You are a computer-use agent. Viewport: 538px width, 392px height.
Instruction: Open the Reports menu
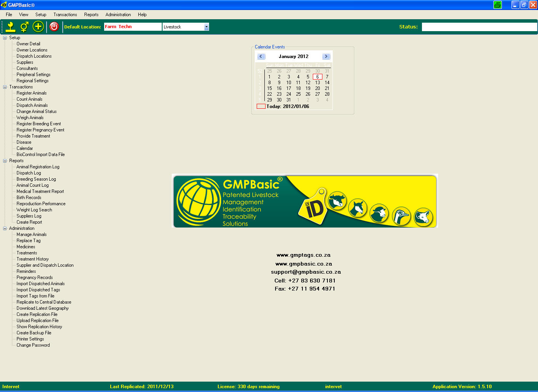point(91,15)
